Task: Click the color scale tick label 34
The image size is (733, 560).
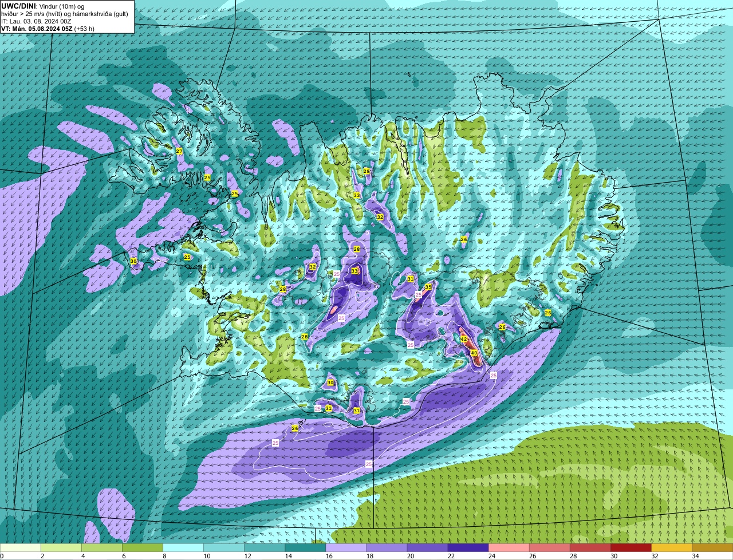Action: (x=695, y=556)
